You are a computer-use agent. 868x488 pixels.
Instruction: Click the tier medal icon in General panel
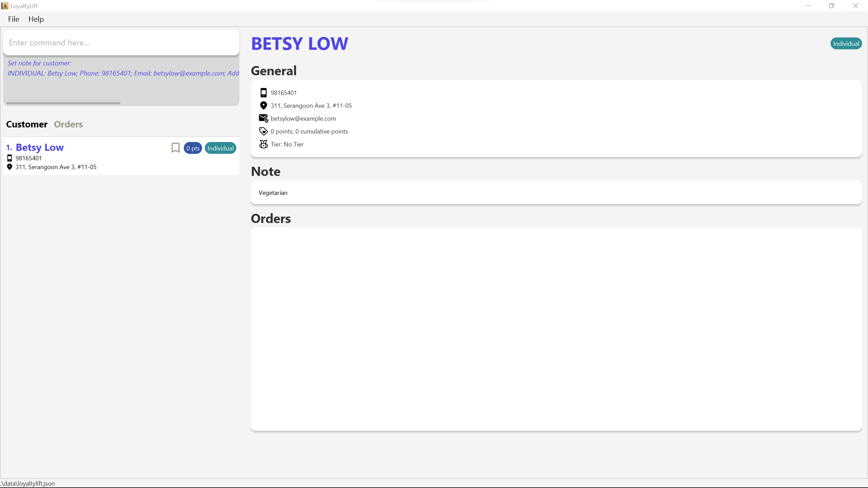(263, 144)
